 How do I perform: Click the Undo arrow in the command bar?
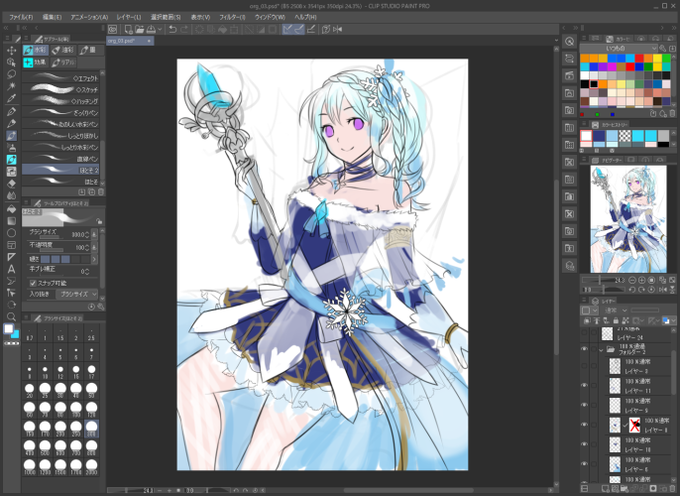pos(173,29)
